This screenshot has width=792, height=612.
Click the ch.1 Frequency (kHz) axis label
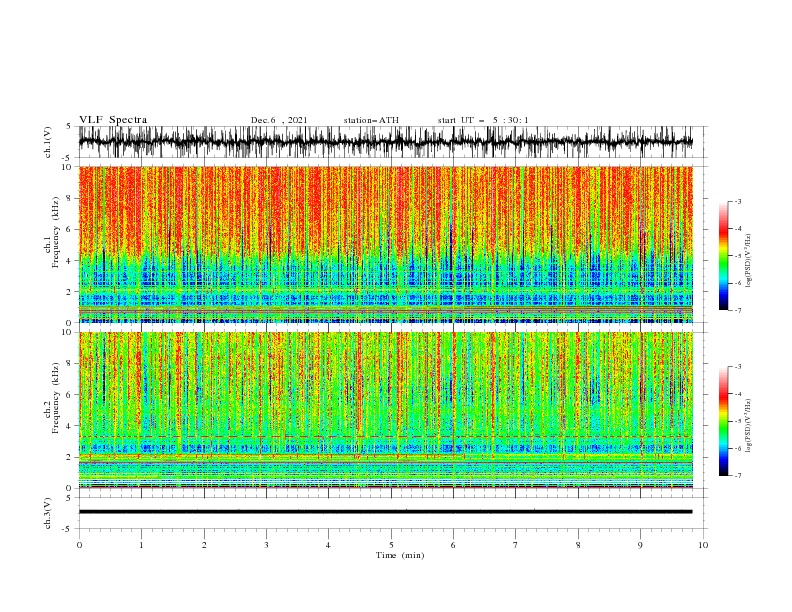[52, 233]
